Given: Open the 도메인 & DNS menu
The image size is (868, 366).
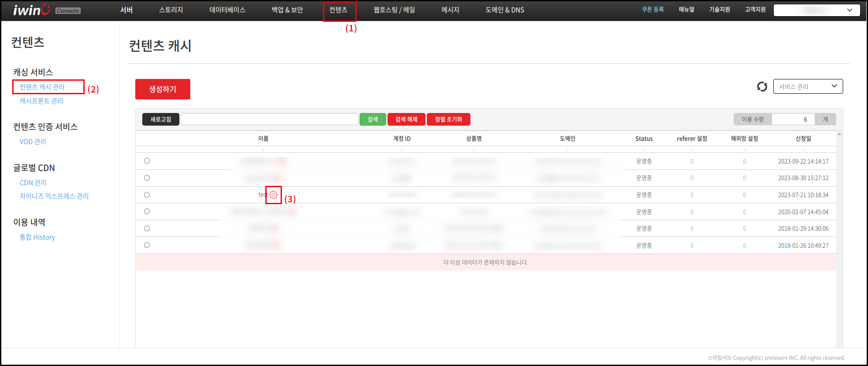Looking at the screenshot, I should [x=505, y=10].
